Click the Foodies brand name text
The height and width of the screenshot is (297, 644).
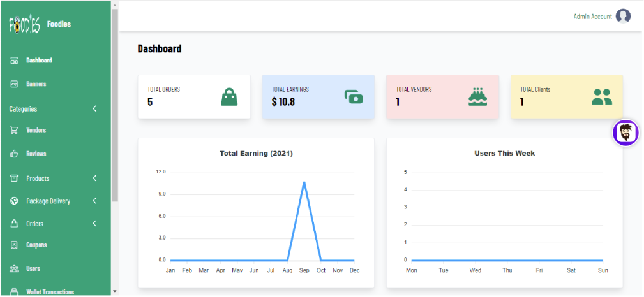pos(59,24)
